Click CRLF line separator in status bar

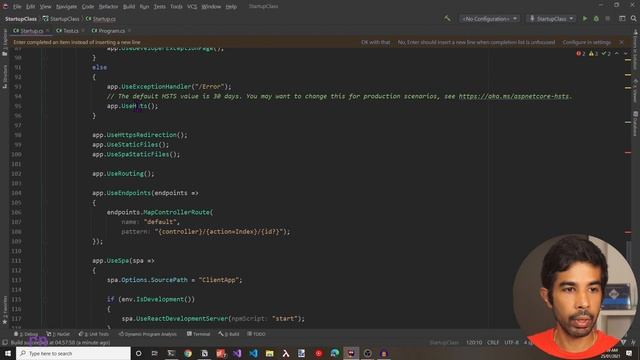tap(493, 342)
